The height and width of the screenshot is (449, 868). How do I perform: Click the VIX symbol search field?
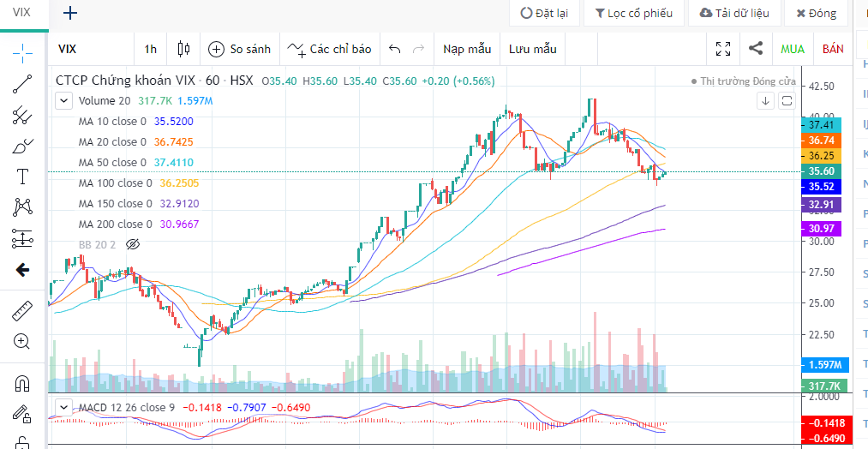90,49
